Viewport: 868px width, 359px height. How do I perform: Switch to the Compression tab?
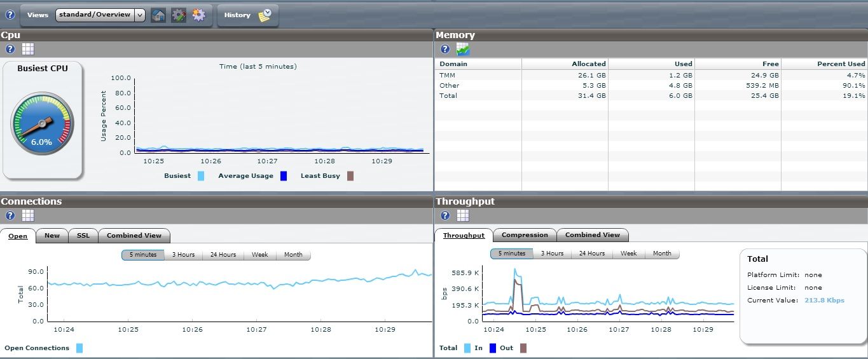[x=525, y=235]
